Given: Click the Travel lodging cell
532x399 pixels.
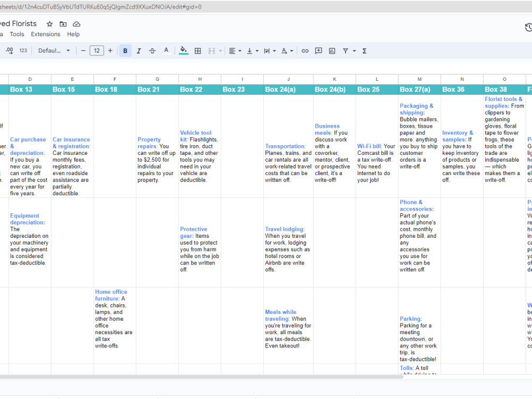Looking at the screenshot, I should (x=288, y=243).
